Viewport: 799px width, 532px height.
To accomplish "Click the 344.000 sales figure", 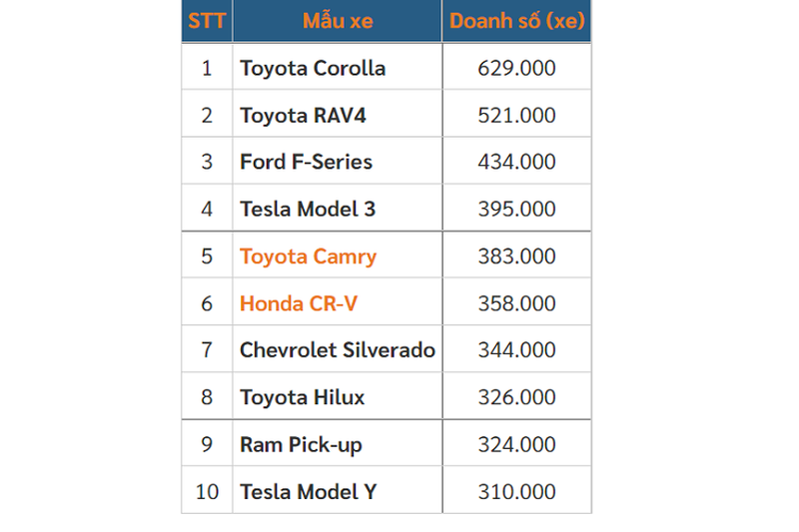I will pos(516,350).
